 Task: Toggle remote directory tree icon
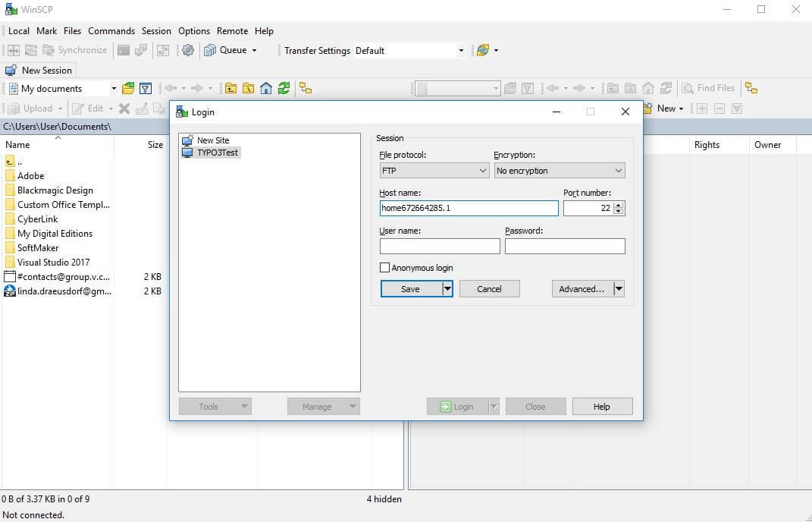coord(751,89)
